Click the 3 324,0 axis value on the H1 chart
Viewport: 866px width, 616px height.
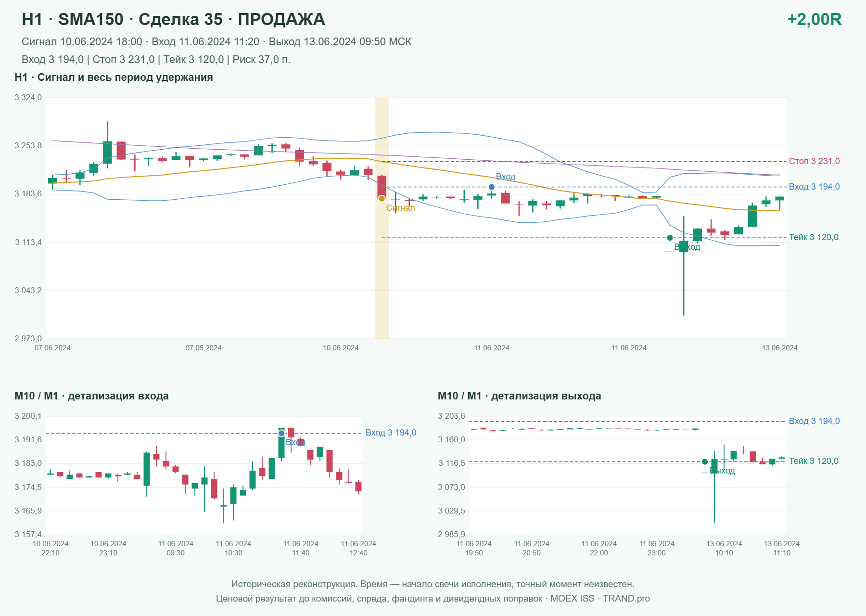28,98
